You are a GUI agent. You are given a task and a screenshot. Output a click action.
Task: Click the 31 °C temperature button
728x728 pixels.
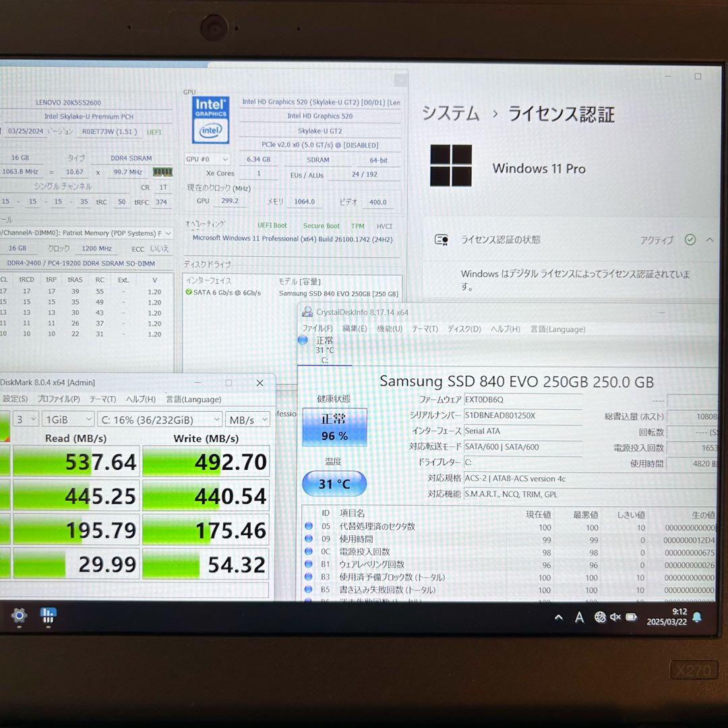[334, 484]
